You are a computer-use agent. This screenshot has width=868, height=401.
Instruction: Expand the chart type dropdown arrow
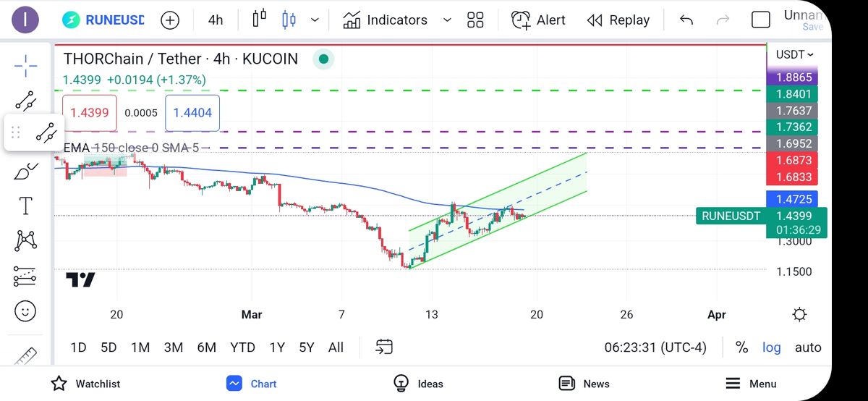tap(315, 20)
